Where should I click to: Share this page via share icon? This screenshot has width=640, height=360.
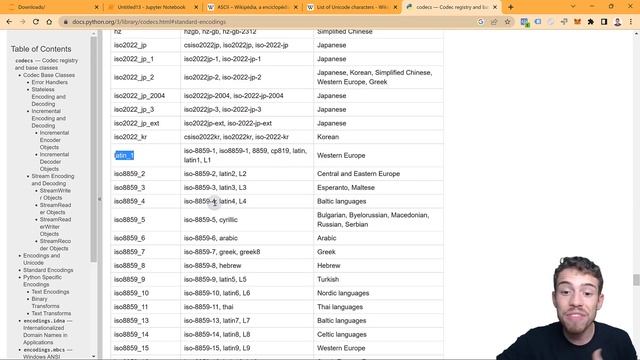pos(494,22)
